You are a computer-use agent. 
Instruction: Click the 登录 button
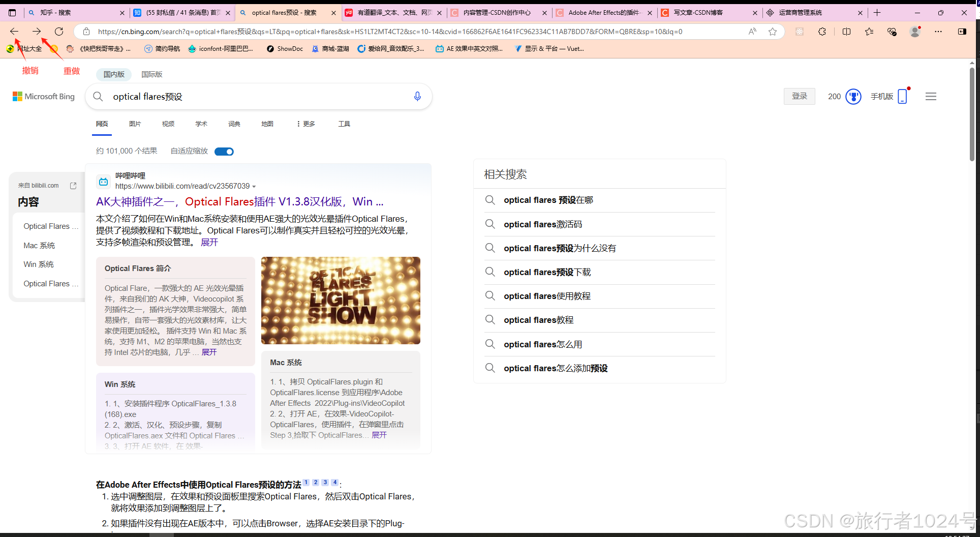pos(800,96)
